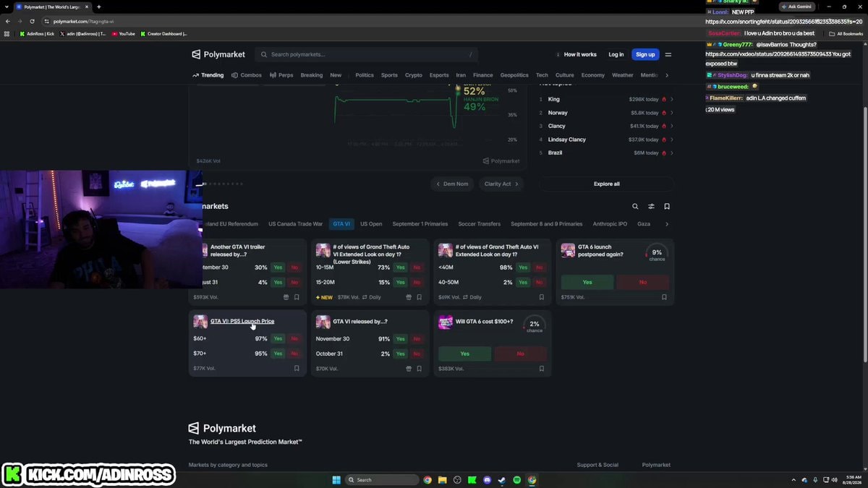The width and height of the screenshot is (868, 488).
Task: Choose Yes for $60+ PS5 launch price
Action: (x=278, y=338)
